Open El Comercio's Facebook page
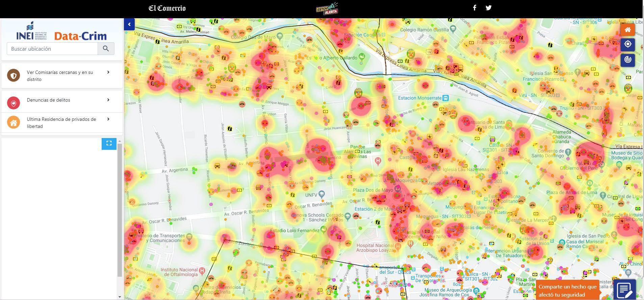This screenshot has height=300, width=644. pyautogui.click(x=474, y=8)
